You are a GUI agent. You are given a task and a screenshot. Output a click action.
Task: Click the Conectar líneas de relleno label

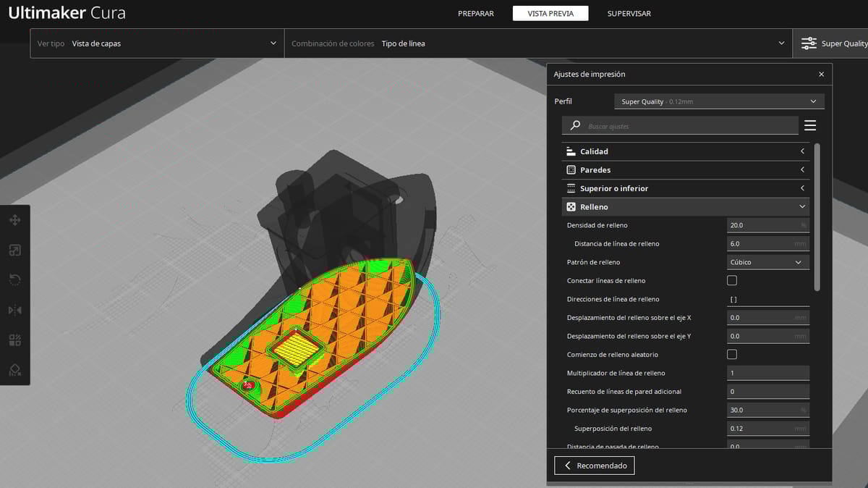606,280
